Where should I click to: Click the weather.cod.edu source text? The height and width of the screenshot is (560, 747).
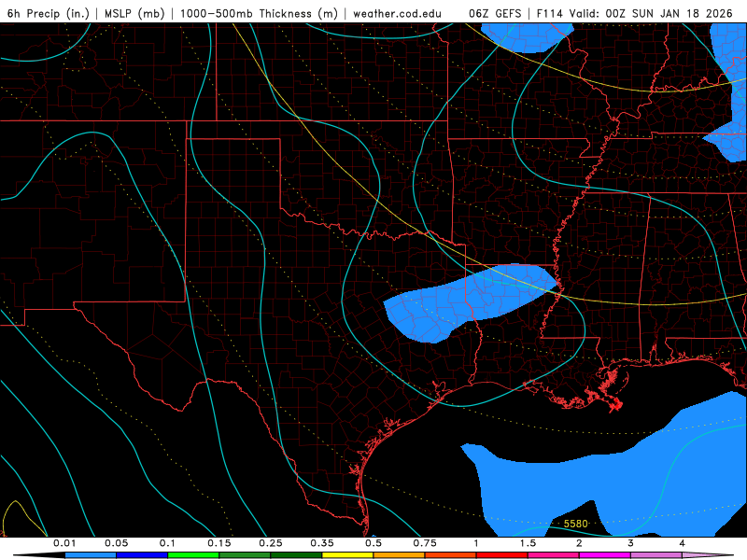point(397,13)
